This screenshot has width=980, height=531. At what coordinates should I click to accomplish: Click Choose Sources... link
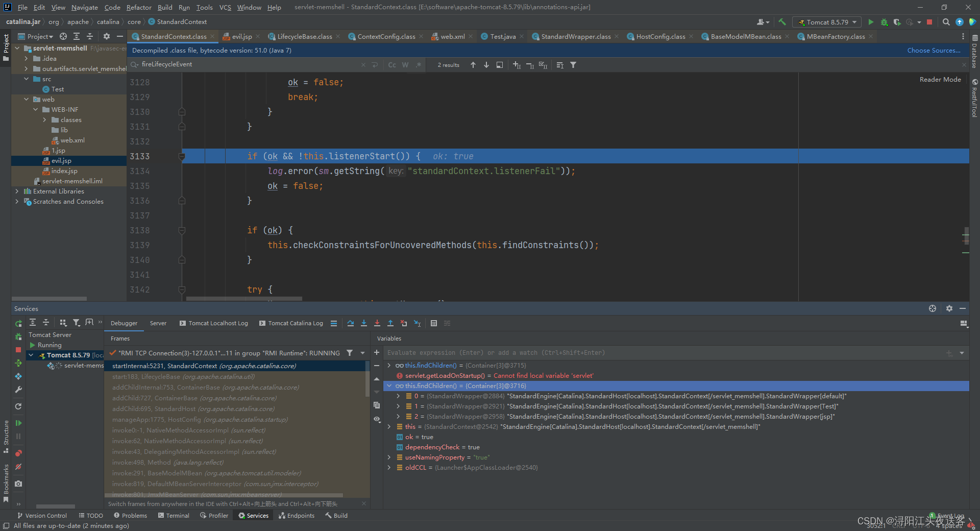tap(934, 50)
